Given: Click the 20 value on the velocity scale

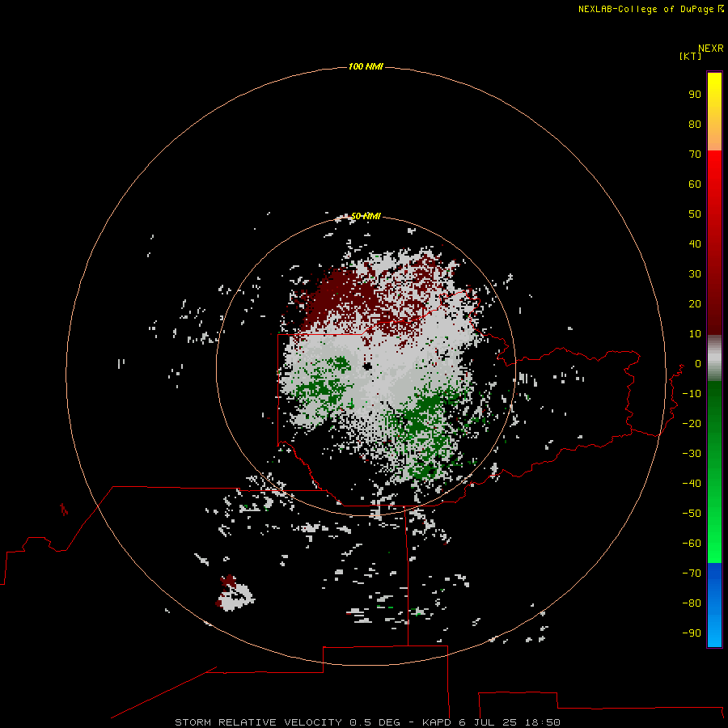Looking at the screenshot, I should pyautogui.click(x=695, y=304).
